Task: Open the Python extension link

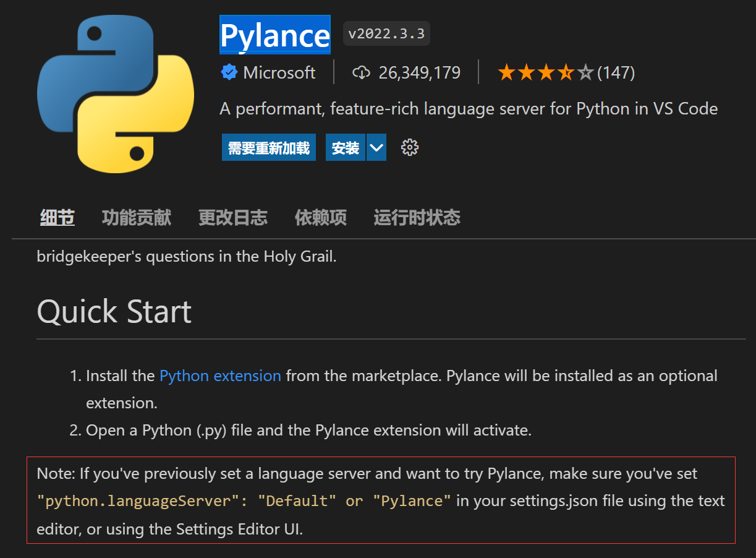Action: (220, 376)
